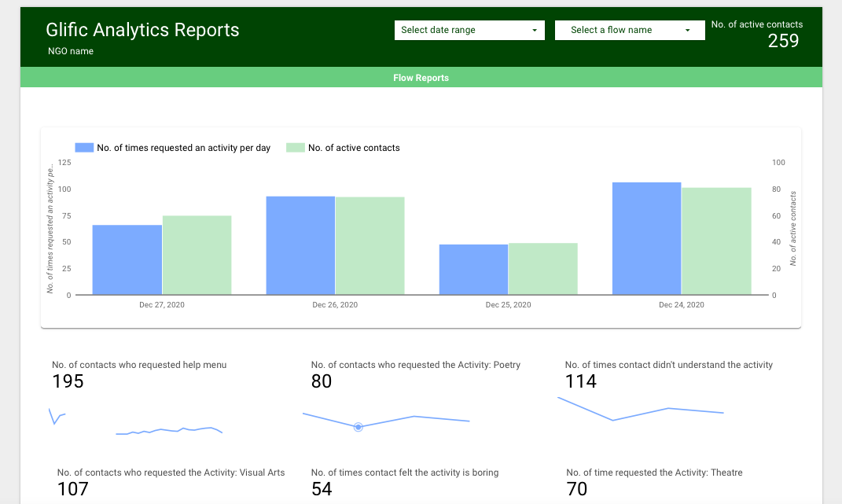Click the 'Dec 26, 2020' axis label
This screenshot has height=504, width=842.
point(335,304)
